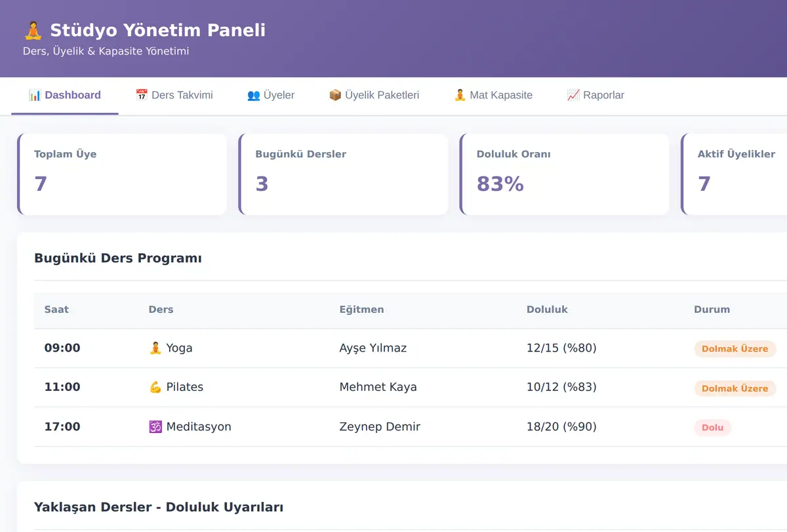Go to the Üyeler tab
Screen dimensions: 787x532
(271, 95)
